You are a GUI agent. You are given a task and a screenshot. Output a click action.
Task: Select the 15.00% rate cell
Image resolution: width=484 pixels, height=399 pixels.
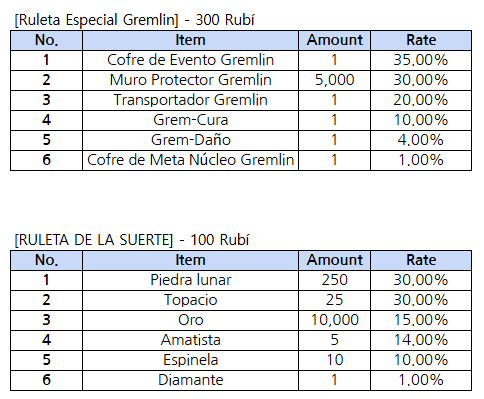pos(421,320)
